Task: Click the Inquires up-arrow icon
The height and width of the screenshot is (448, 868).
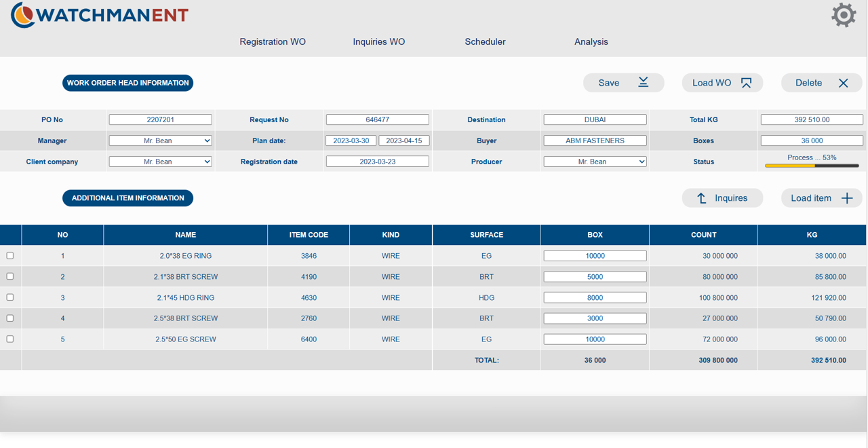Action: point(702,198)
